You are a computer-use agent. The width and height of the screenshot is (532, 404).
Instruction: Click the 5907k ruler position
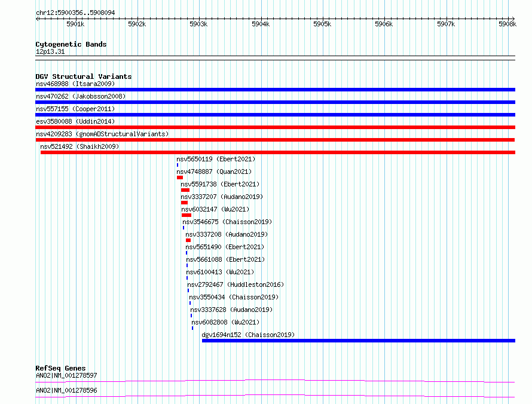point(446,24)
